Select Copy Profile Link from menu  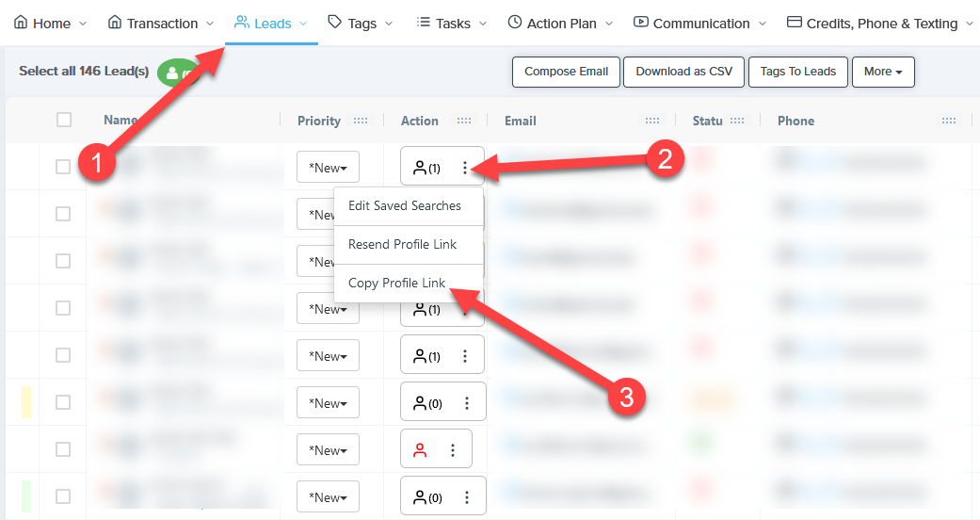pyautogui.click(x=397, y=283)
